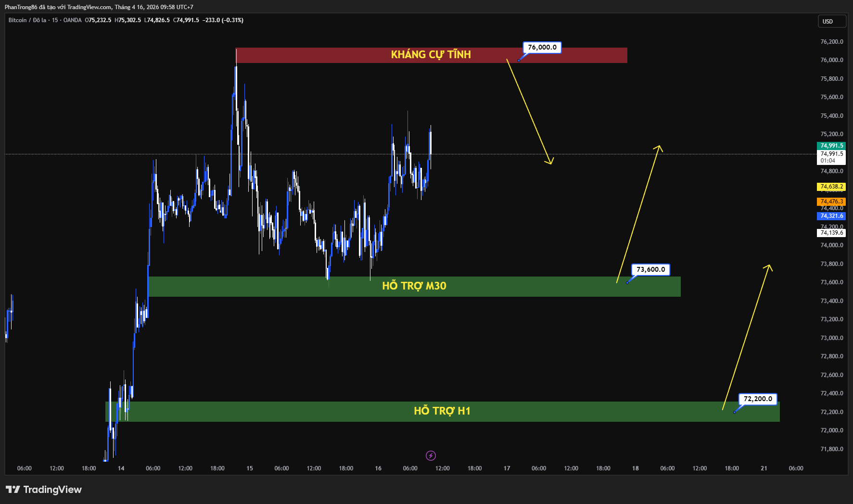Click the 71,800.0 price axis label

point(832,449)
